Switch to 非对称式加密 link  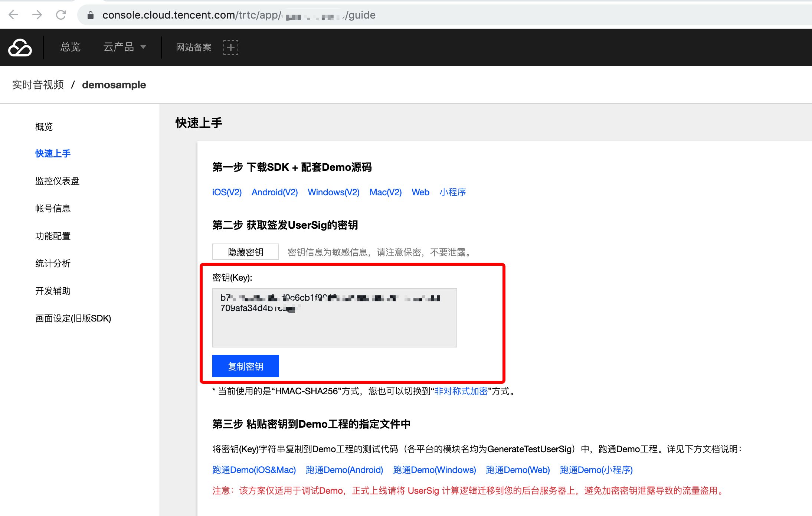pos(461,391)
